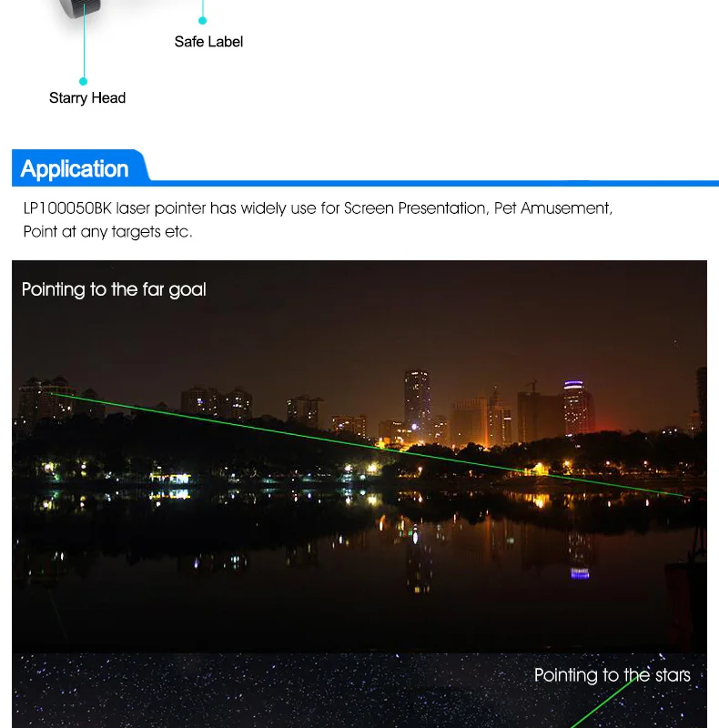Click the tall central skyscraper in night photo
719x728 pixels.
pyautogui.click(x=417, y=403)
